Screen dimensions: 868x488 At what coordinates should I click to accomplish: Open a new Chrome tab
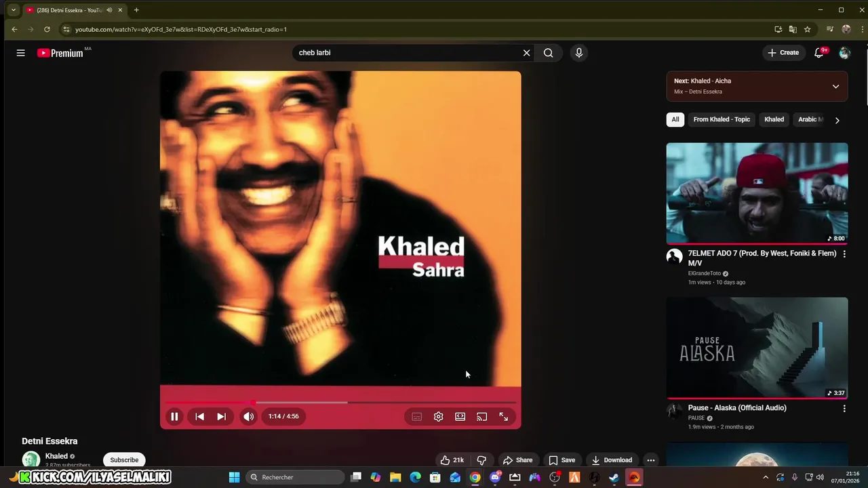[x=136, y=10]
